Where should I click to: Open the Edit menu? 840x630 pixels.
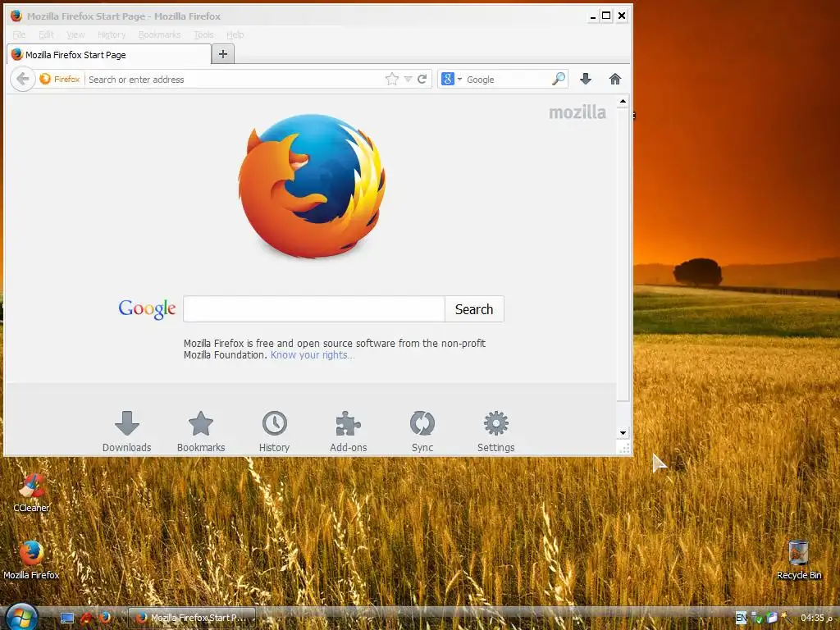point(46,34)
